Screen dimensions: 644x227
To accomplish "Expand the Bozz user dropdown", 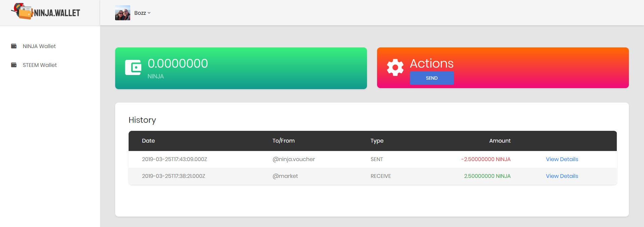I will pos(142,13).
